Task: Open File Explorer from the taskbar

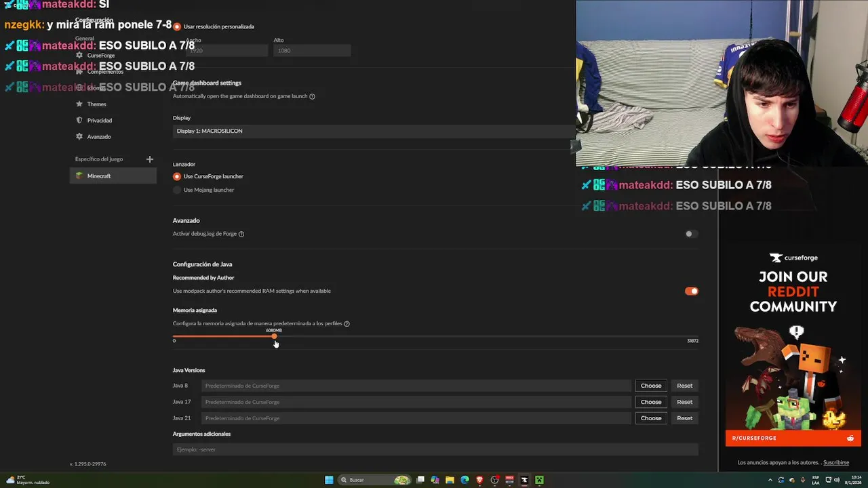Action: pos(450,480)
